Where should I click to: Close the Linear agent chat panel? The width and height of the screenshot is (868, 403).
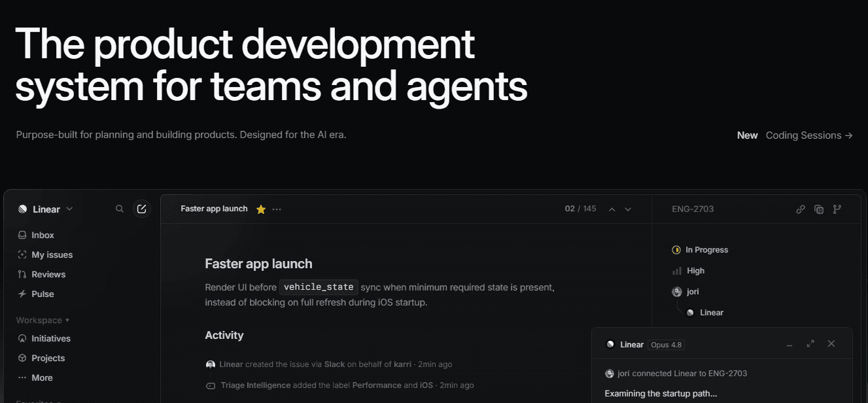(831, 343)
